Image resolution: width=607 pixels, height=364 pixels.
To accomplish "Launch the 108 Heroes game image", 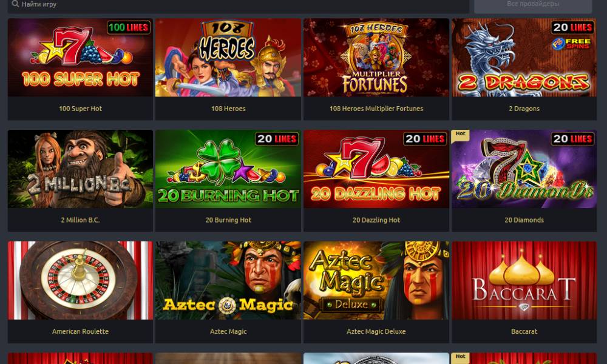I will [228, 58].
